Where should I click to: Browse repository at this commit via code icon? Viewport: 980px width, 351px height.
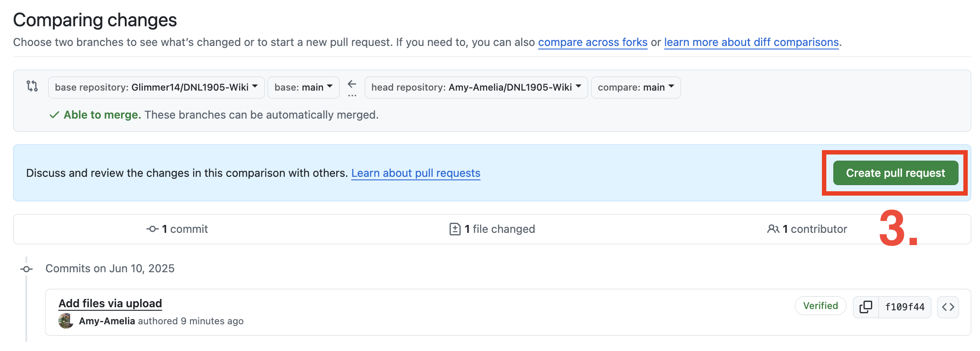[x=948, y=307]
